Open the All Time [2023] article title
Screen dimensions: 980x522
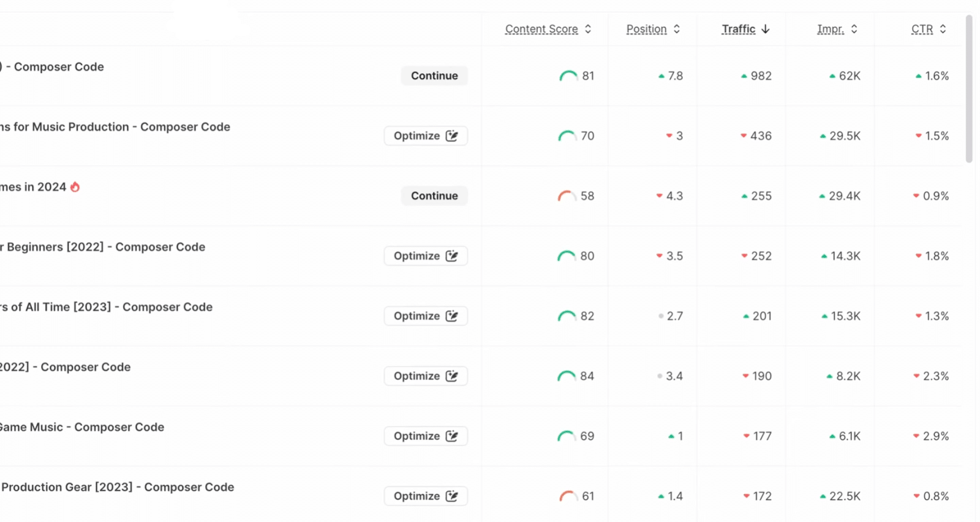click(107, 307)
